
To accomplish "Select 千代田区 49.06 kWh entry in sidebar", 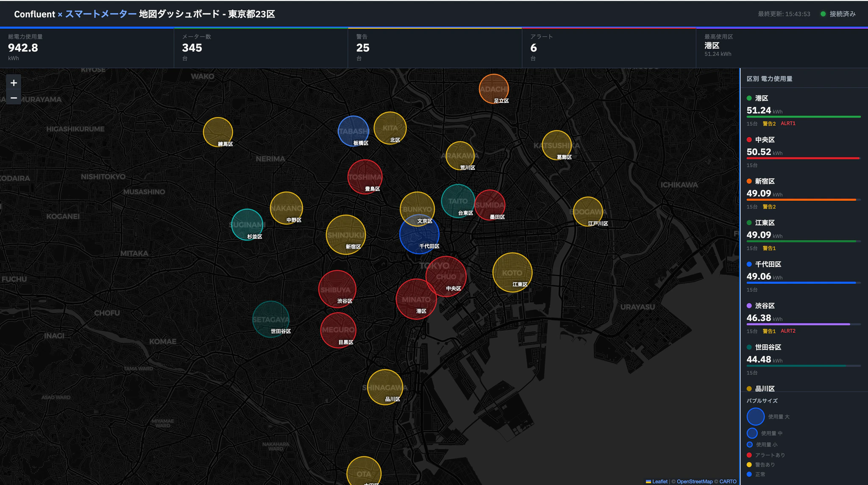I will coord(804,276).
